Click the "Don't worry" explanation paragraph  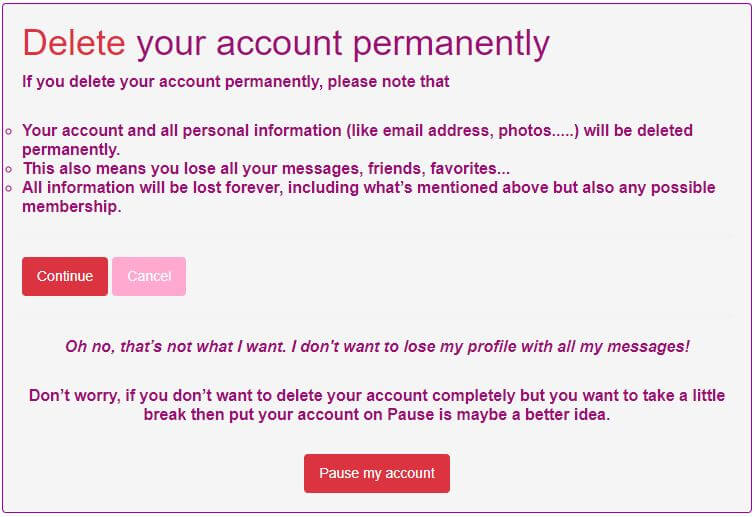click(377, 405)
